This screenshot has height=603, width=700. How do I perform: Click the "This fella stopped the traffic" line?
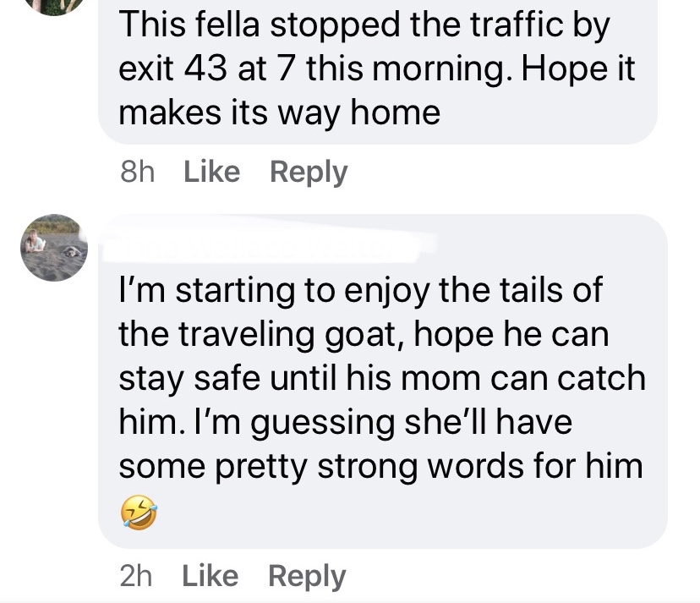coord(364,26)
